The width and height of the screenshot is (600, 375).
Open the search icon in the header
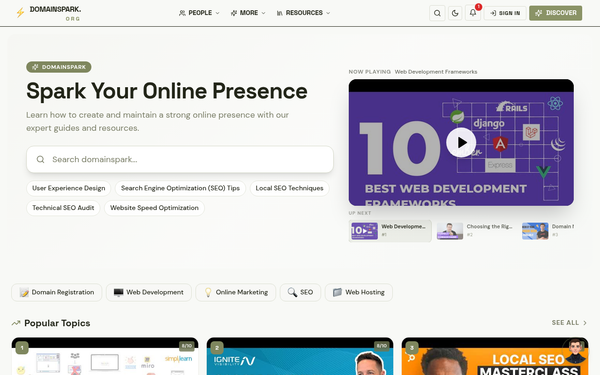[437, 13]
